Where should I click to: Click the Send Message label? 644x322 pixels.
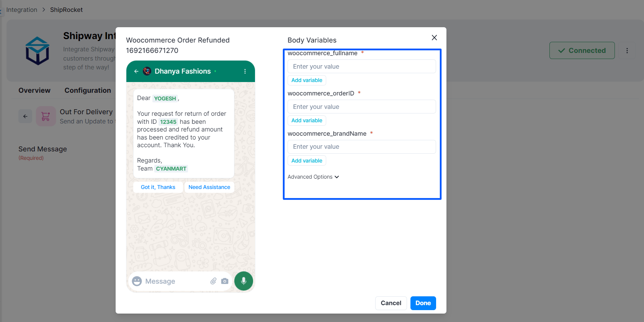(42, 149)
